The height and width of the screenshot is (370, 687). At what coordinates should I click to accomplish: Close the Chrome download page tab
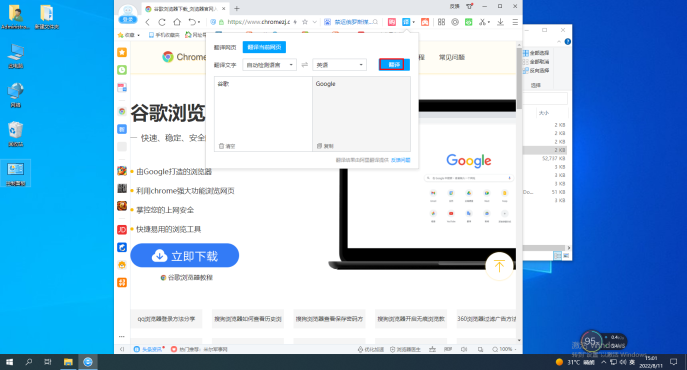coord(223,8)
